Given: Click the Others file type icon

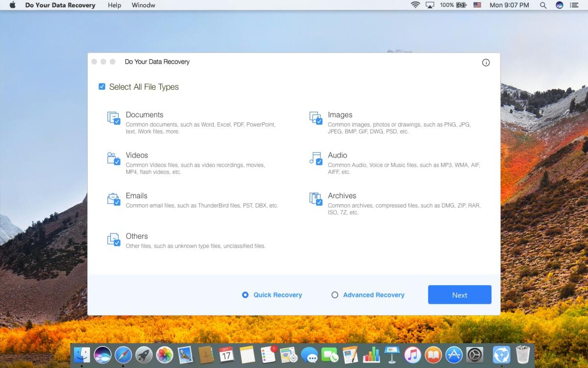Looking at the screenshot, I should (x=113, y=239).
